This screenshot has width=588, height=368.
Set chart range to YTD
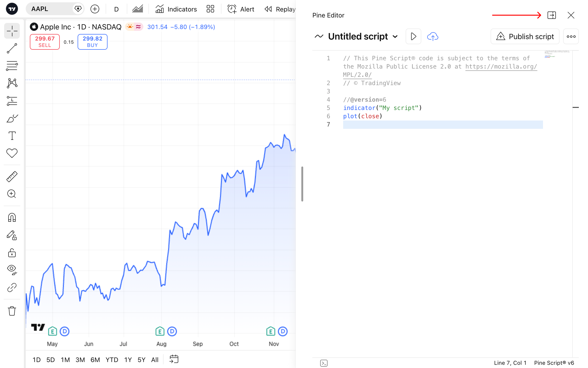pyautogui.click(x=112, y=360)
